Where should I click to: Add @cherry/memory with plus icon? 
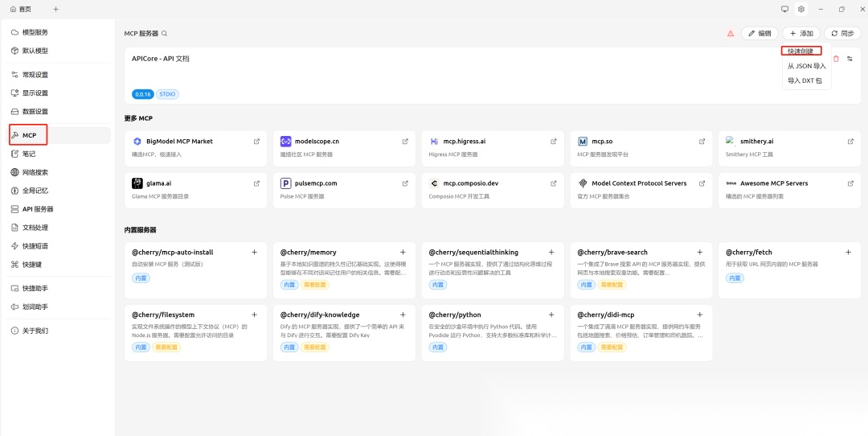tap(403, 252)
